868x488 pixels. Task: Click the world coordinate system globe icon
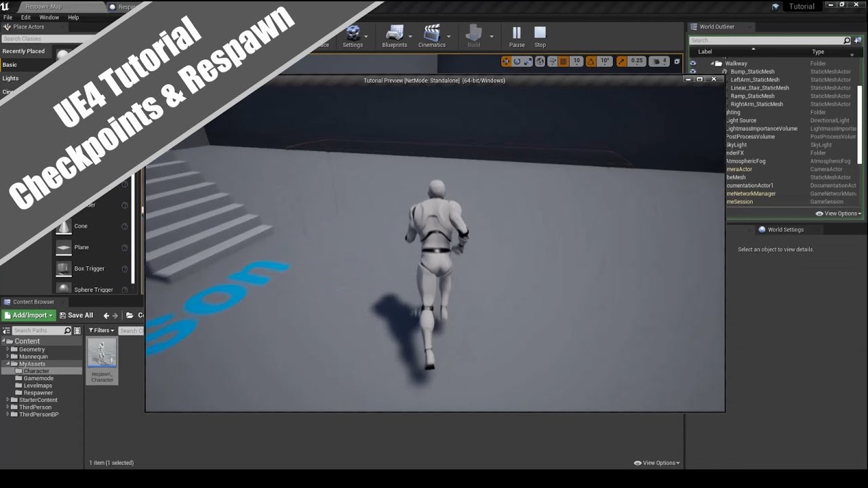[x=540, y=61]
